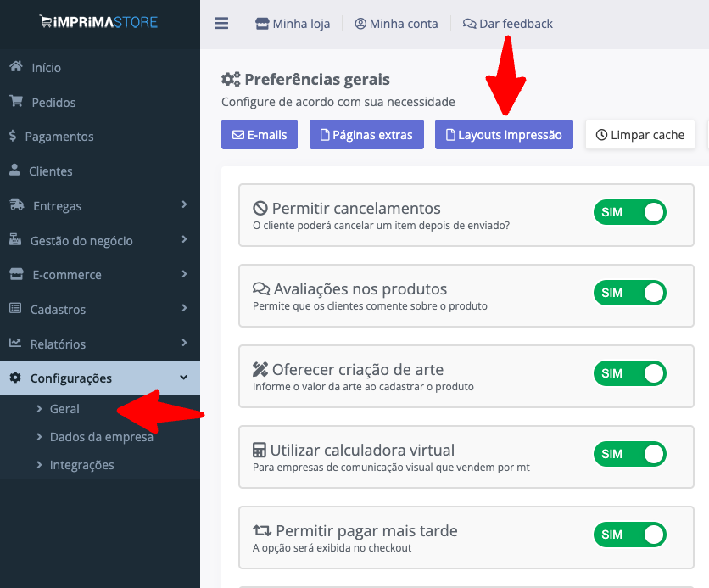
Task: Open Minha conta in top bar
Action: click(396, 24)
